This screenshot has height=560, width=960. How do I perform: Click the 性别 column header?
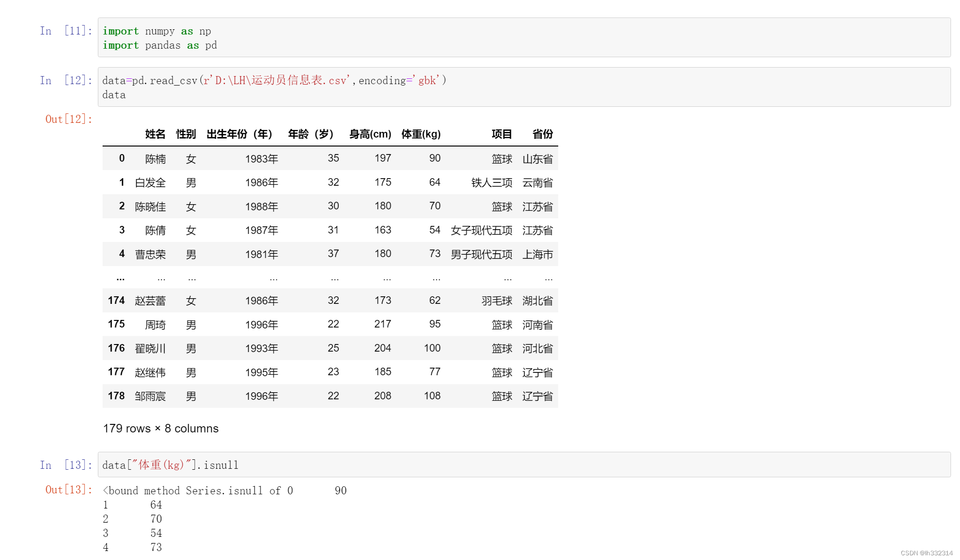tap(186, 134)
